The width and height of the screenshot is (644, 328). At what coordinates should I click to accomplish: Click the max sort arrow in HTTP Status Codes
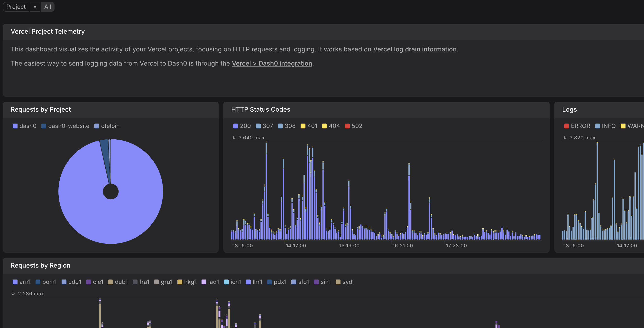233,138
